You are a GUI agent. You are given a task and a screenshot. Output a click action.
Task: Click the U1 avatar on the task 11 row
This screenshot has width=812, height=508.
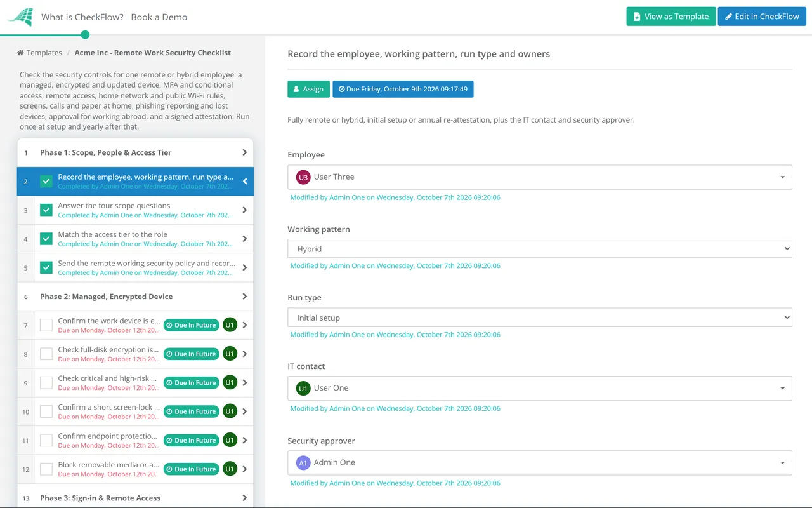pos(230,440)
